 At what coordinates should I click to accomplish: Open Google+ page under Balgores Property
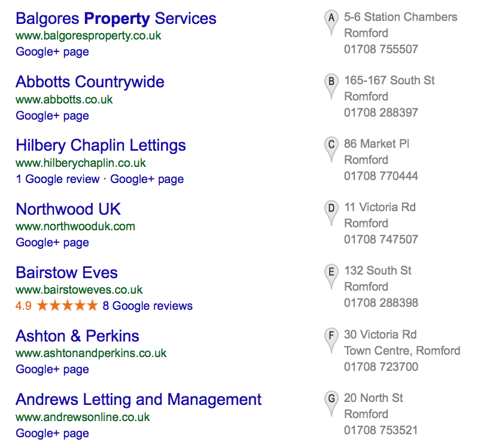52,52
